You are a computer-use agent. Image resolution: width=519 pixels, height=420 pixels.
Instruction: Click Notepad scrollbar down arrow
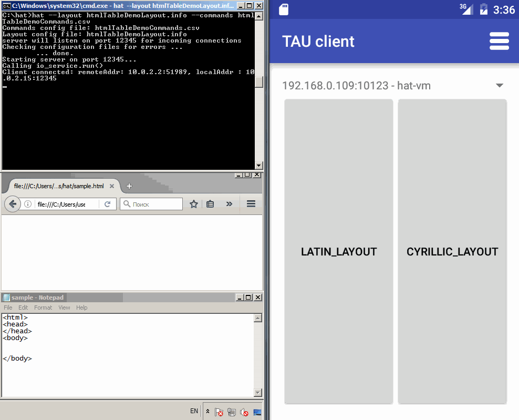(x=258, y=393)
